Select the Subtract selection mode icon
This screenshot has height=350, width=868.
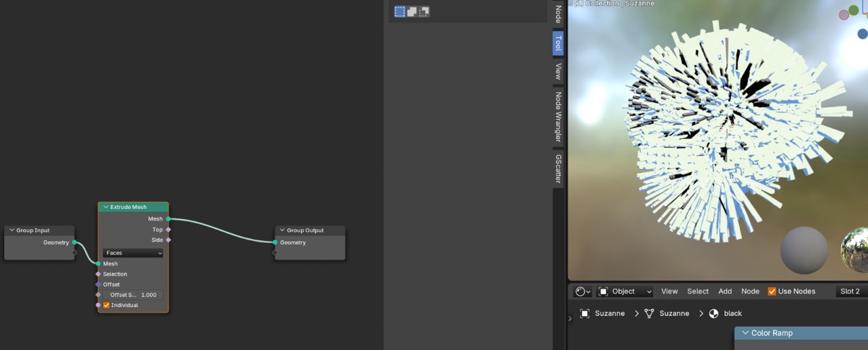pos(424,12)
